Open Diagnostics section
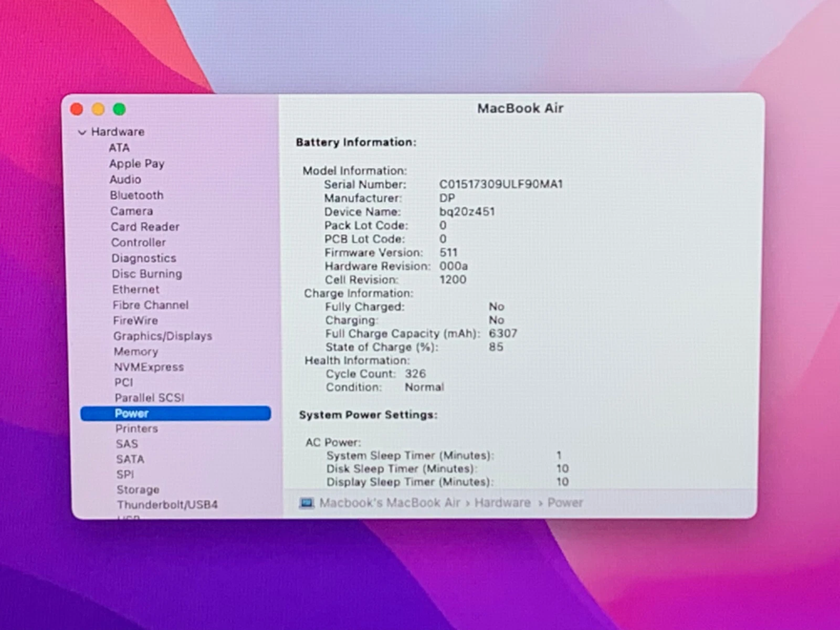 click(x=144, y=258)
